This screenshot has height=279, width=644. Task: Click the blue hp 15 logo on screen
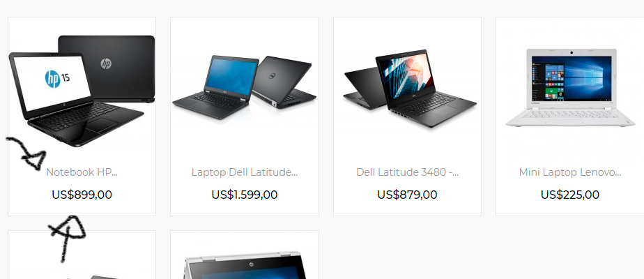point(57,79)
